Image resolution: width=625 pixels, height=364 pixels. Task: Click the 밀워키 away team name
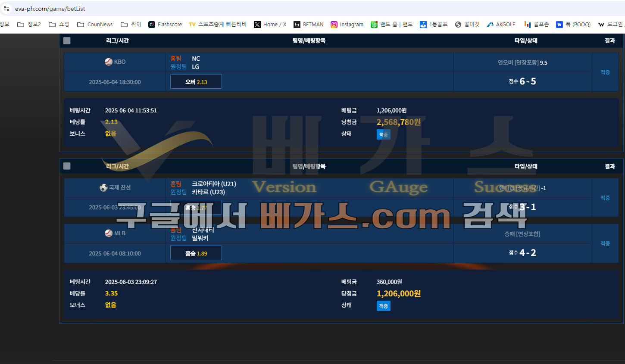tap(200, 238)
